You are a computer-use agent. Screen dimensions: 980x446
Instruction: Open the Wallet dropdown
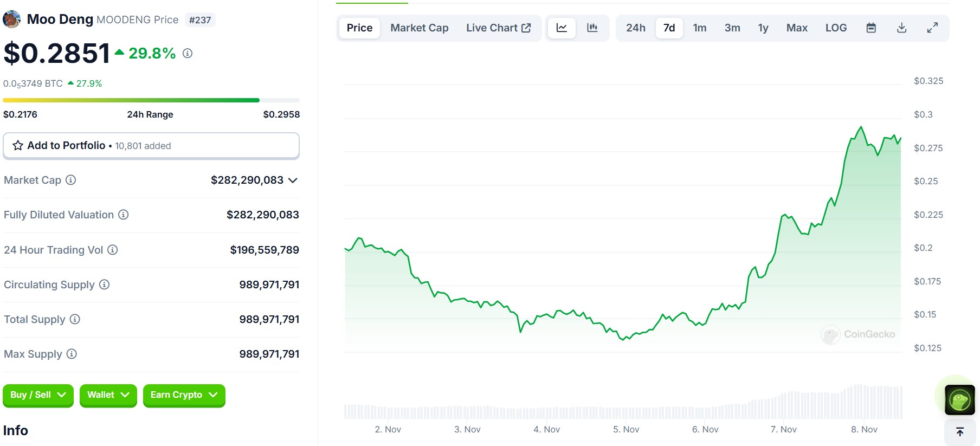tap(108, 395)
